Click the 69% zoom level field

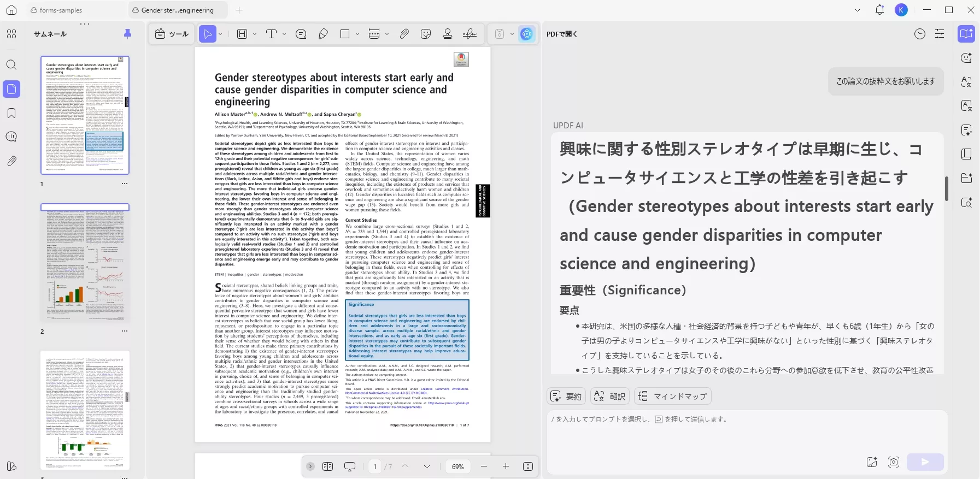458,466
